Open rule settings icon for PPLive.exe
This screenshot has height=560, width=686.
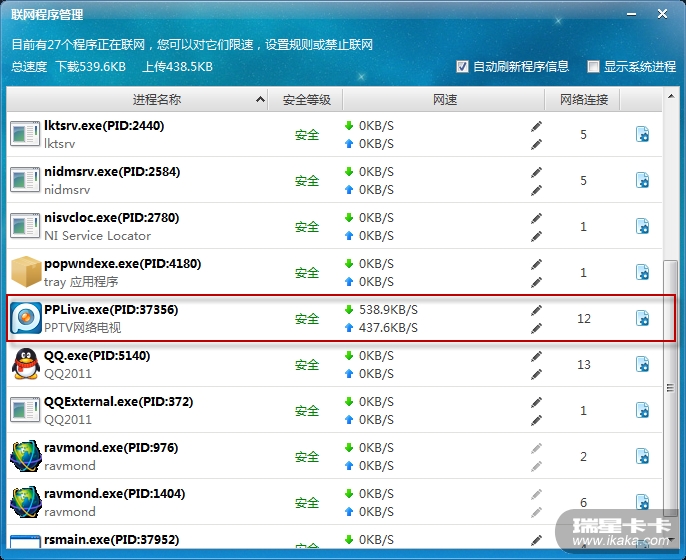coord(642,318)
